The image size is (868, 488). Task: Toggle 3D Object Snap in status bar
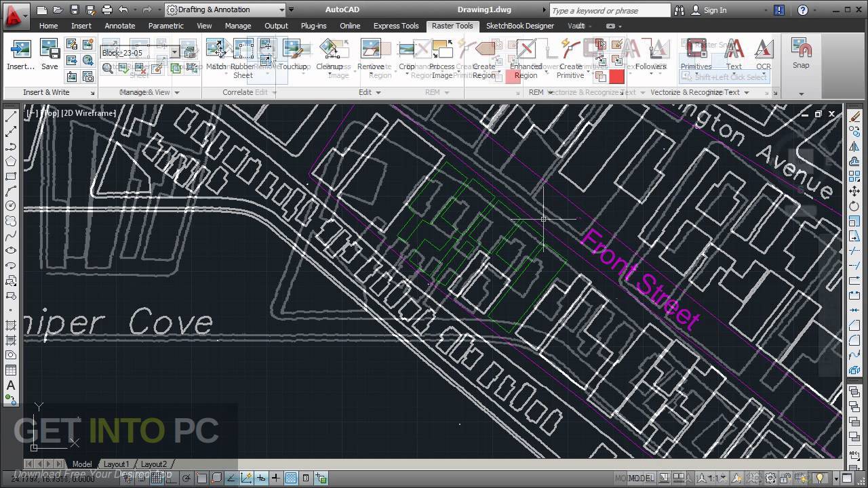pyautogui.click(x=216, y=478)
